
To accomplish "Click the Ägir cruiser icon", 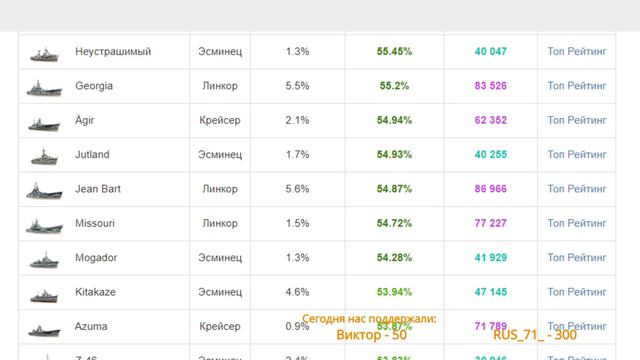I will pyautogui.click(x=44, y=124).
